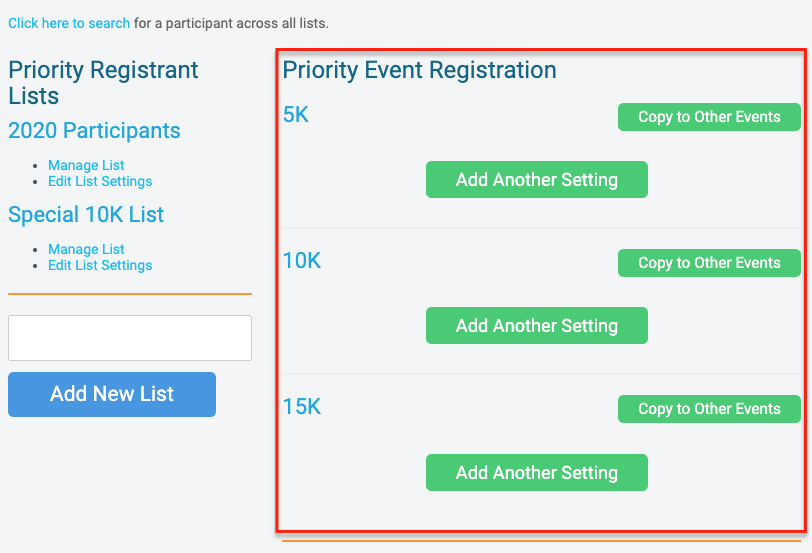The width and height of the screenshot is (812, 553).
Task: Click the Priority Event Registration heading
Action: (419, 70)
